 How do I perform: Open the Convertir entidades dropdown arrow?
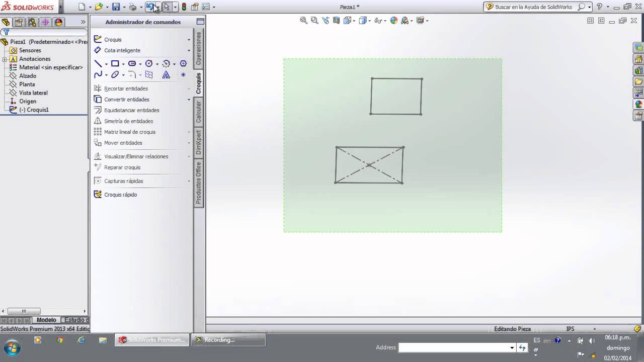189,100
